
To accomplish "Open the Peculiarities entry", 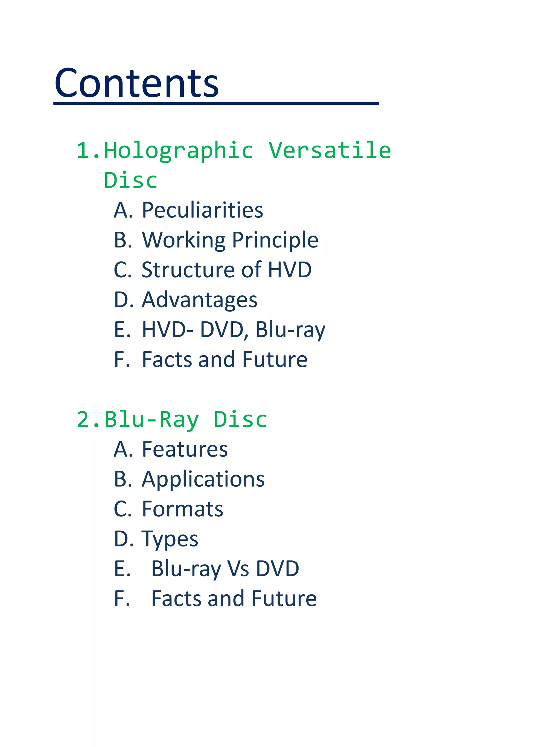I will click(202, 210).
